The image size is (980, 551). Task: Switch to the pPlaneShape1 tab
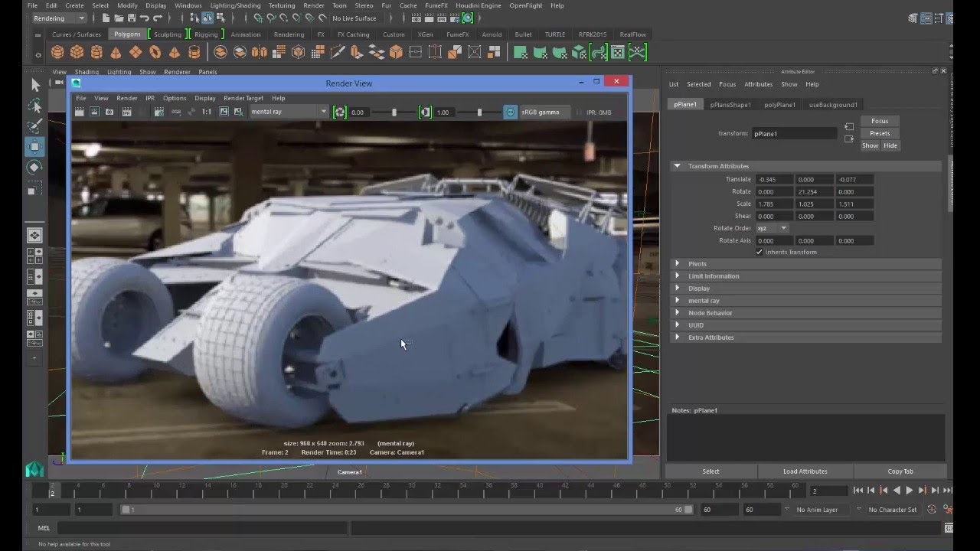730,105
